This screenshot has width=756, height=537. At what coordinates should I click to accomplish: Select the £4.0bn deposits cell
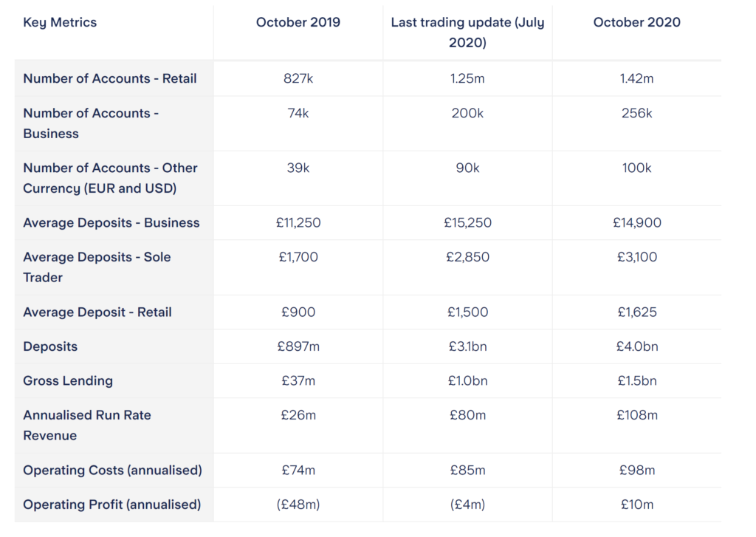(636, 346)
